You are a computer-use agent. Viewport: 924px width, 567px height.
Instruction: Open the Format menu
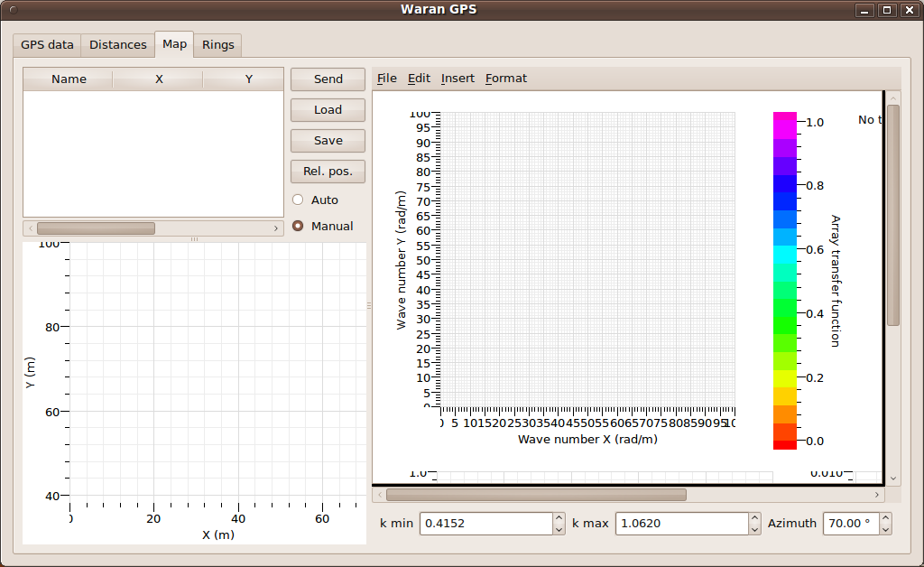coord(505,79)
